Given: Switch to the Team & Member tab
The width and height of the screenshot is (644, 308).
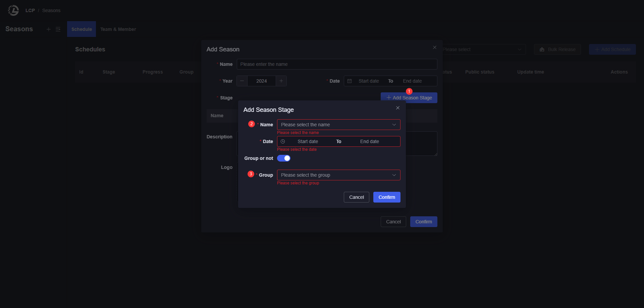Looking at the screenshot, I should [118, 29].
